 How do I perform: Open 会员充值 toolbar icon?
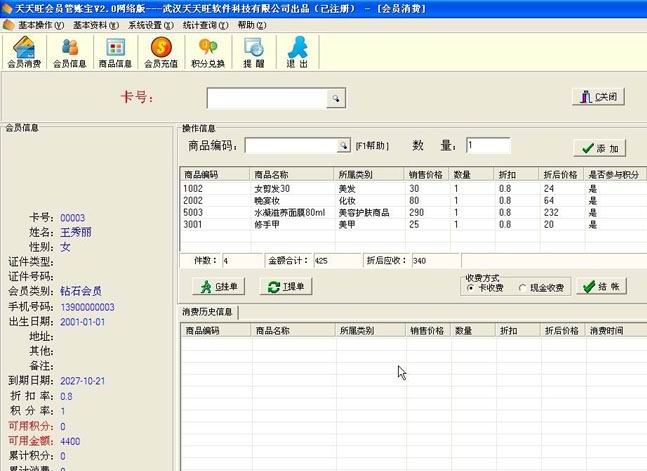coord(161,52)
